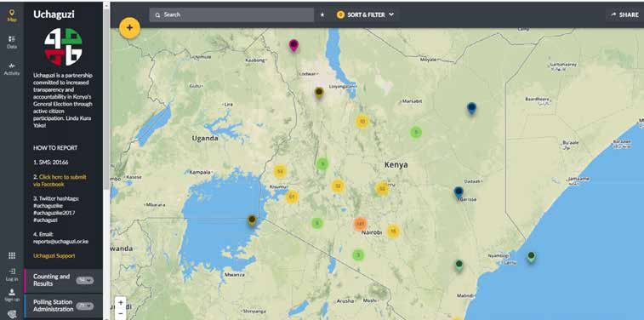644x320 pixels.
Task: Zoom out on the map
Action: click(120, 313)
